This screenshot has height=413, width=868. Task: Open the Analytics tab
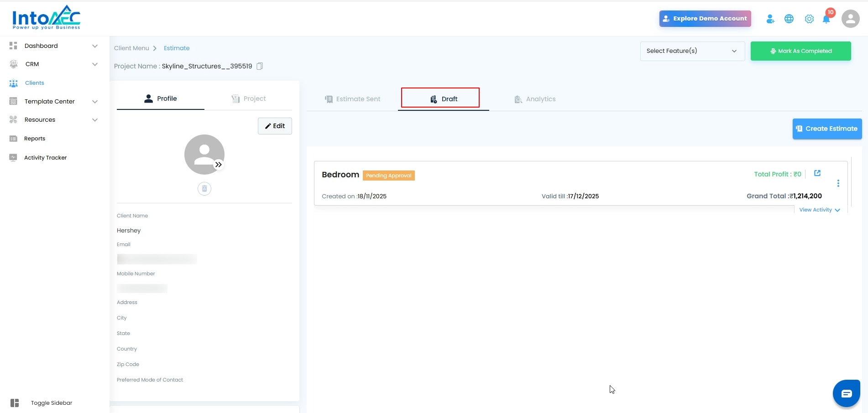click(535, 99)
